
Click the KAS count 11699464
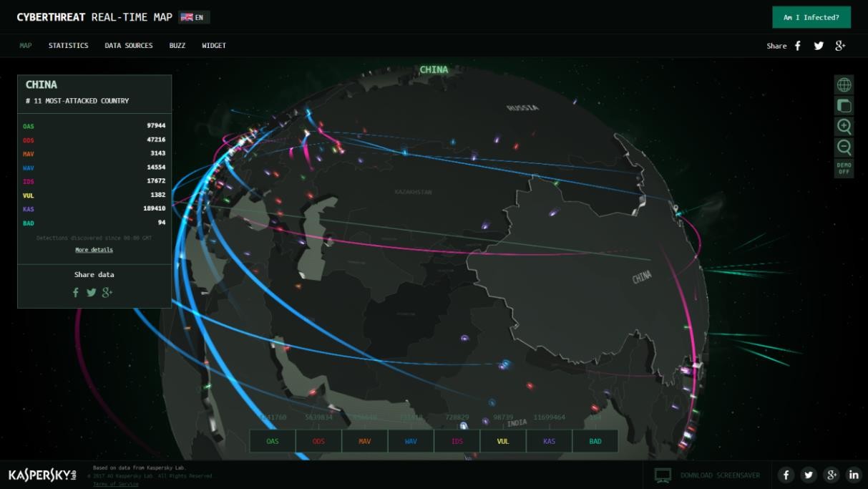(x=550, y=417)
